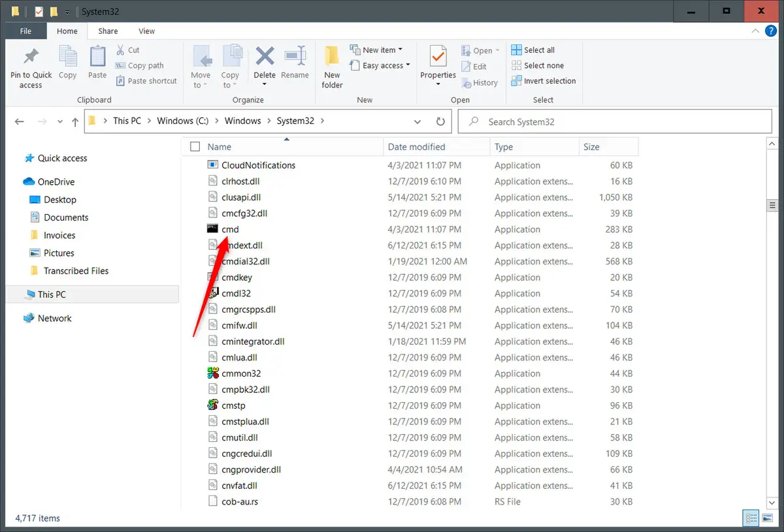This screenshot has height=532, width=784.
Task: Select OneDrive in navigation pane
Action: pyautogui.click(x=56, y=181)
